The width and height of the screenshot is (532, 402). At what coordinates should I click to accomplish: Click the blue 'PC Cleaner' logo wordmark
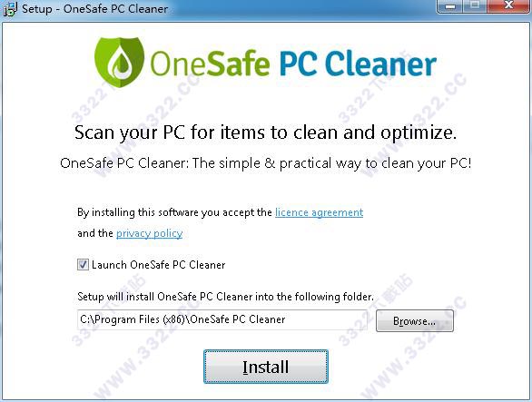point(358,64)
